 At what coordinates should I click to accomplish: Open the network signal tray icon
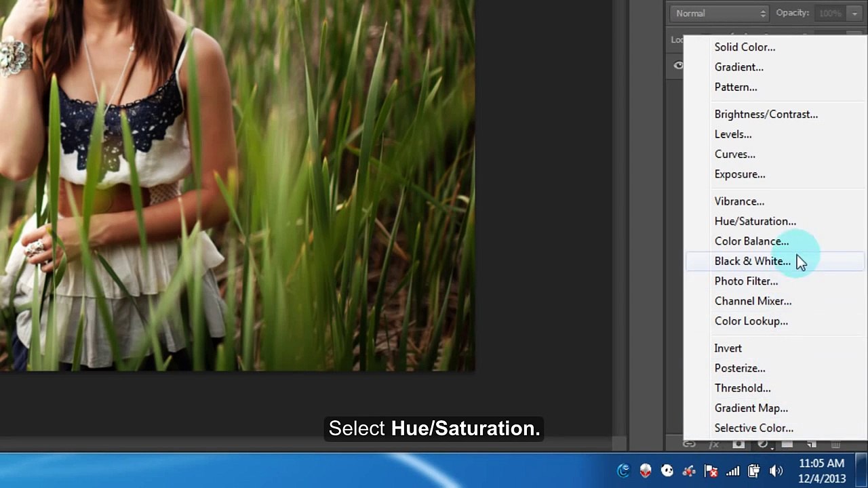733,470
